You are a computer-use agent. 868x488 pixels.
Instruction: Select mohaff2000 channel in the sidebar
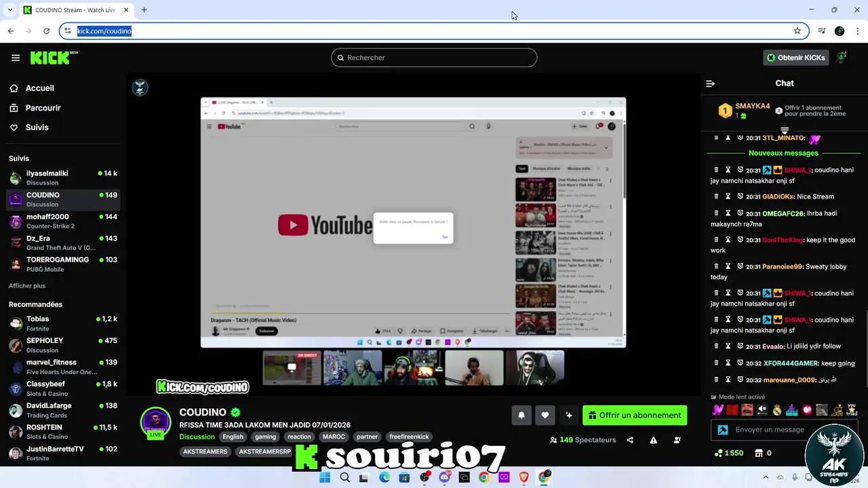(x=64, y=221)
